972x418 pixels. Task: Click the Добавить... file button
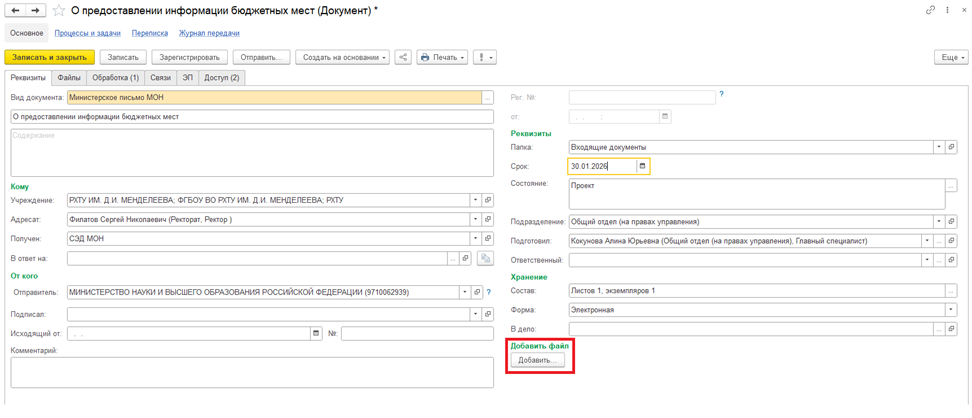coord(538,360)
